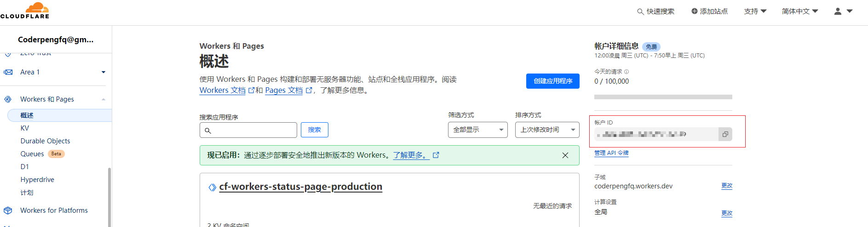Click 更改 next to the workers.dev subdomain
868x227 pixels.
727,186
